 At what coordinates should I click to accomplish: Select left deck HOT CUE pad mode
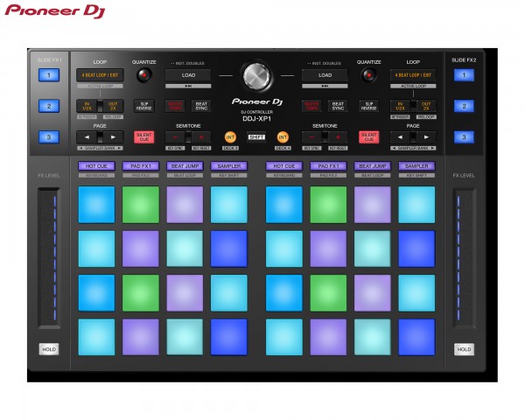(96, 166)
